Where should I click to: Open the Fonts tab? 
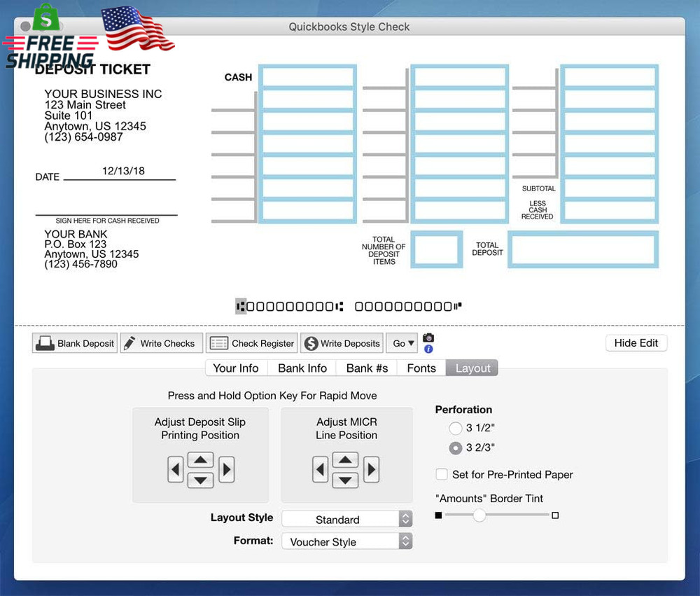click(421, 368)
